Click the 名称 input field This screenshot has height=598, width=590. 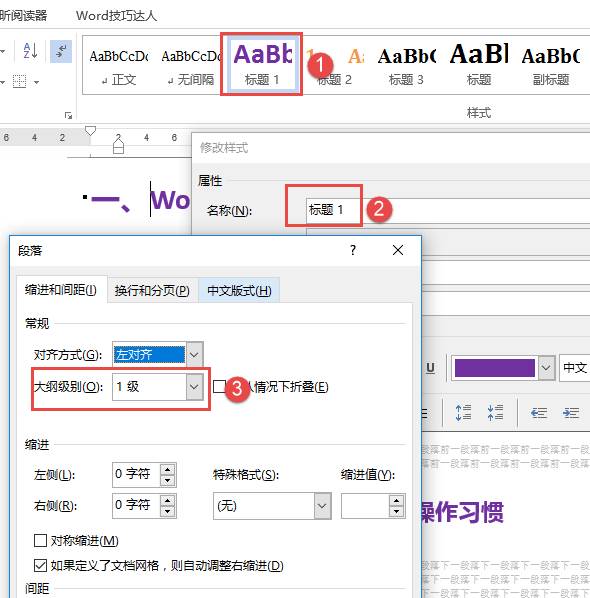tap(448, 210)
